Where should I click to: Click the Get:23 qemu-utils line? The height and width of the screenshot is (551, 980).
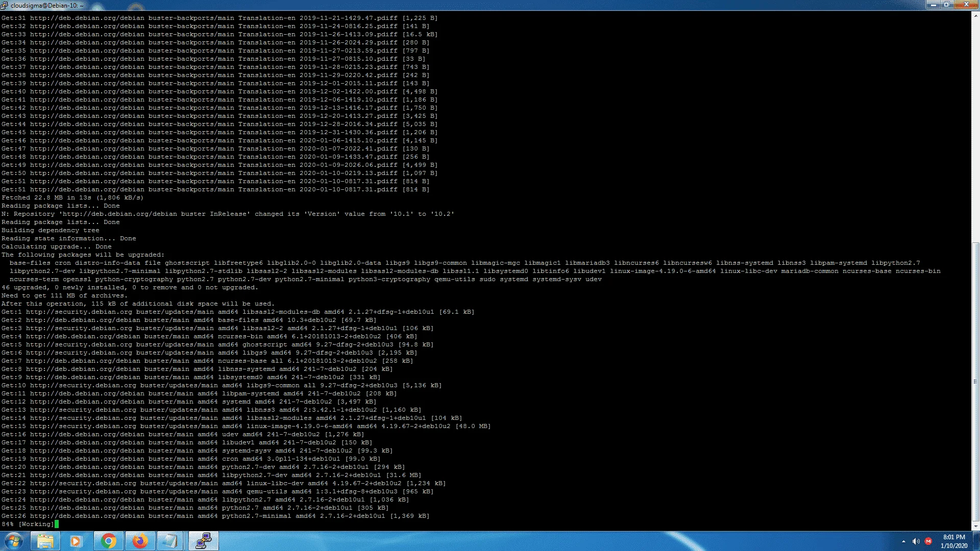217,491
